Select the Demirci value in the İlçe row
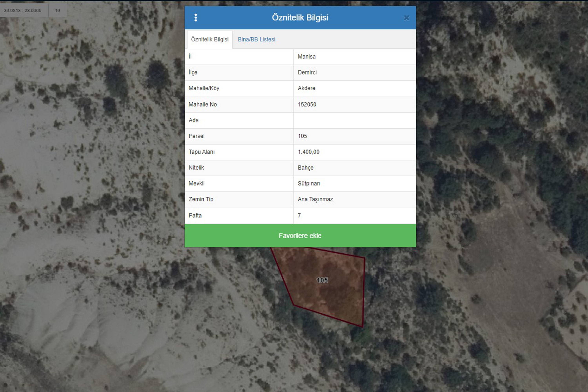This screenshot has height=392, width=588. coord(307,73)
